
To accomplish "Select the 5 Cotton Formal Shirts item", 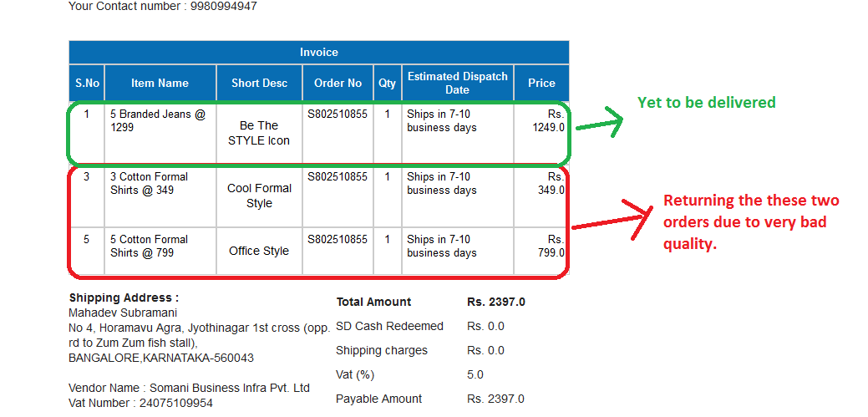I will click(x=149, y=246).
